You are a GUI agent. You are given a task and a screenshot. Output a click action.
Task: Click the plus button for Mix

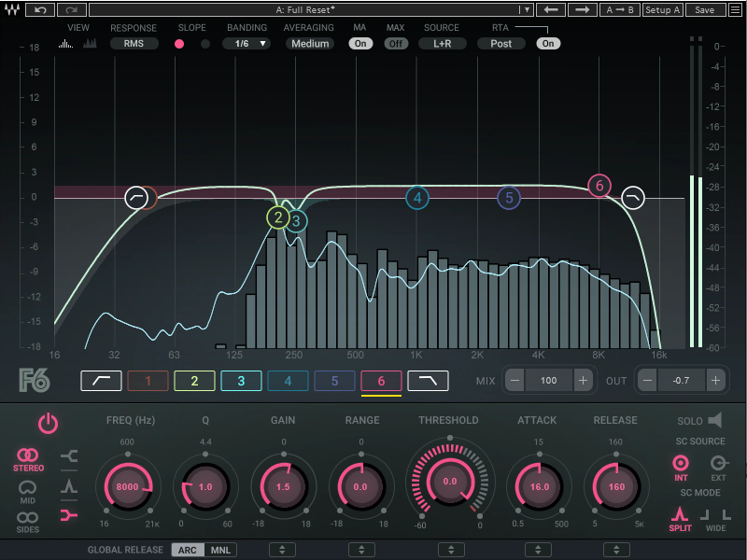coord(583,381)
